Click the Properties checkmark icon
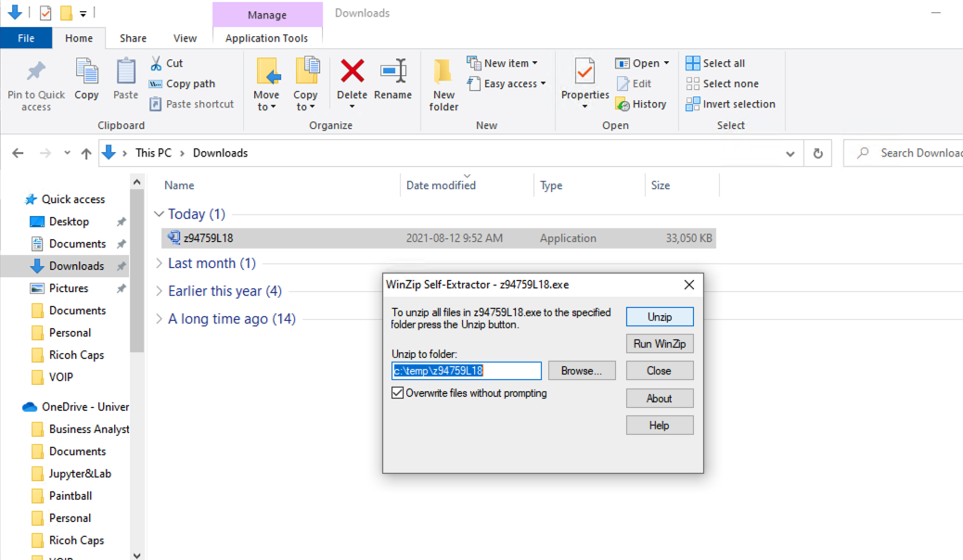 [584, 71]
